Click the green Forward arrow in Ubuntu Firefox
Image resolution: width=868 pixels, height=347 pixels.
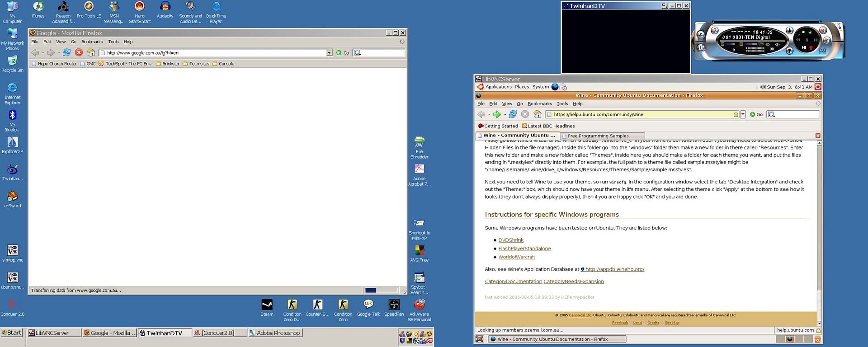click(497, 114)
